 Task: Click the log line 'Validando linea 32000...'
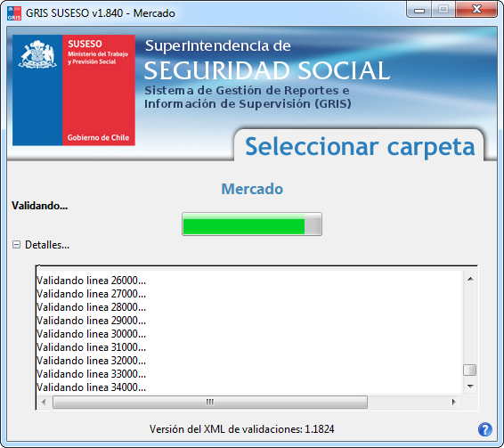click(x=92, y=361)
